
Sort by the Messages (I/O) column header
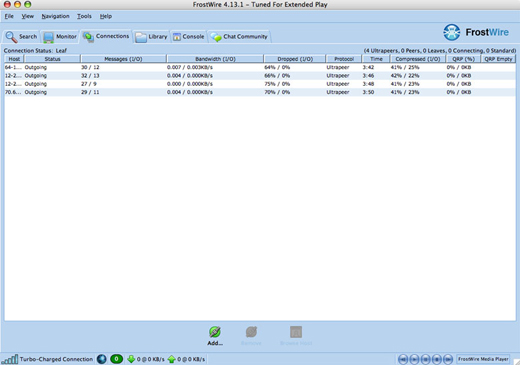[x=123, y=59]
